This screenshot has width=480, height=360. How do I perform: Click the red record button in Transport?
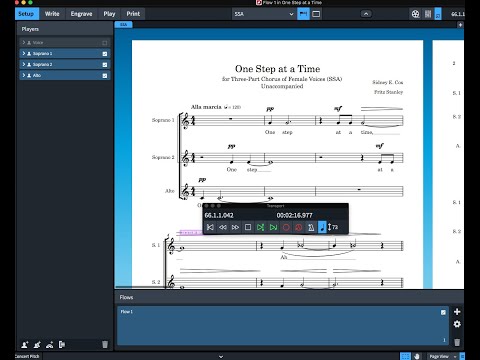click(x=286, y=227)
